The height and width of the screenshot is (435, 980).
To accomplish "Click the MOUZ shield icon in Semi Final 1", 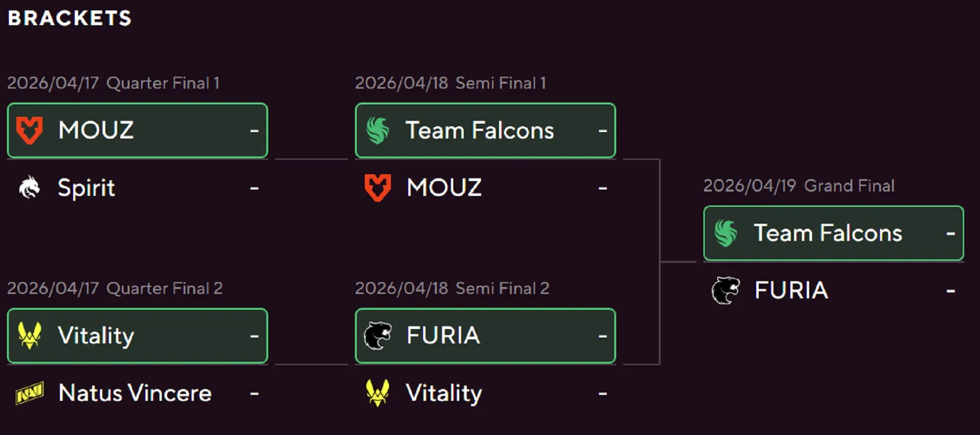I will (x=378, y=188).
